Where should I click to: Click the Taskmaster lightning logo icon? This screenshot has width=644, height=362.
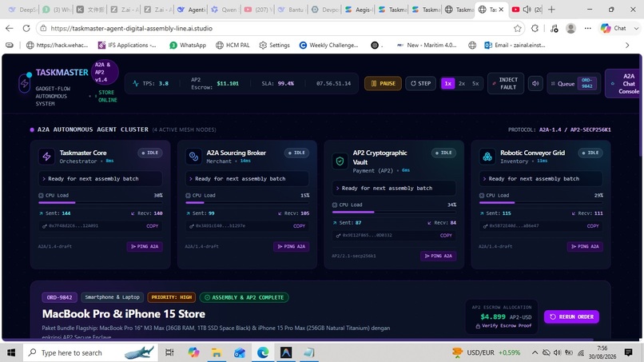(24, 83)
